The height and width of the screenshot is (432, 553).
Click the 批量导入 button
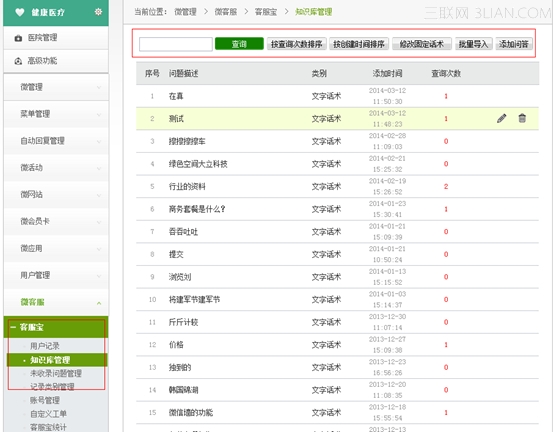(x=474, y=44)
